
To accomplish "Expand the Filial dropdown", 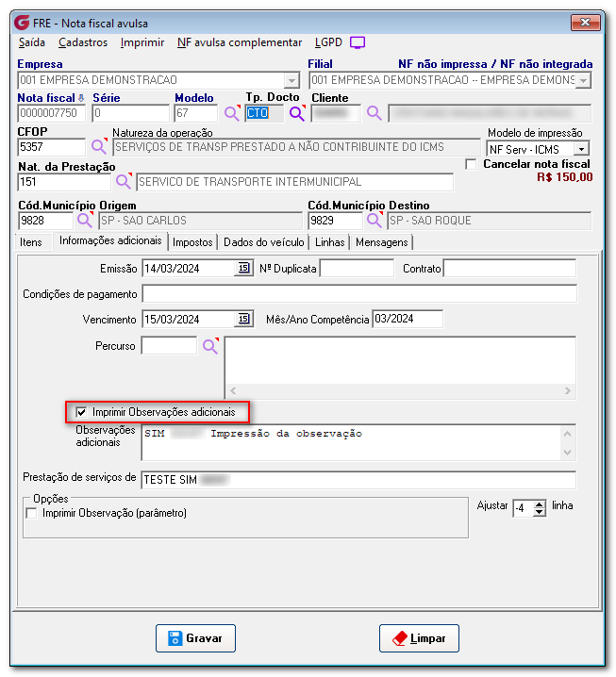I will (584, 80).
